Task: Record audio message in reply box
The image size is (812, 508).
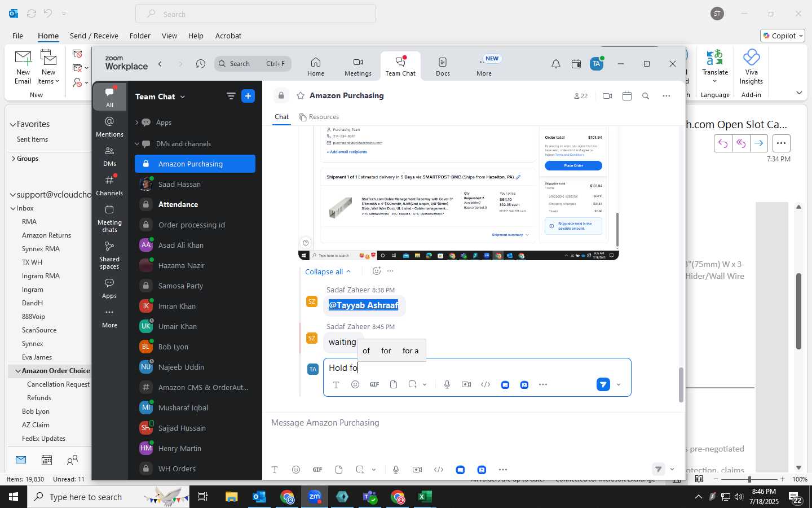Action: [447, 384]
